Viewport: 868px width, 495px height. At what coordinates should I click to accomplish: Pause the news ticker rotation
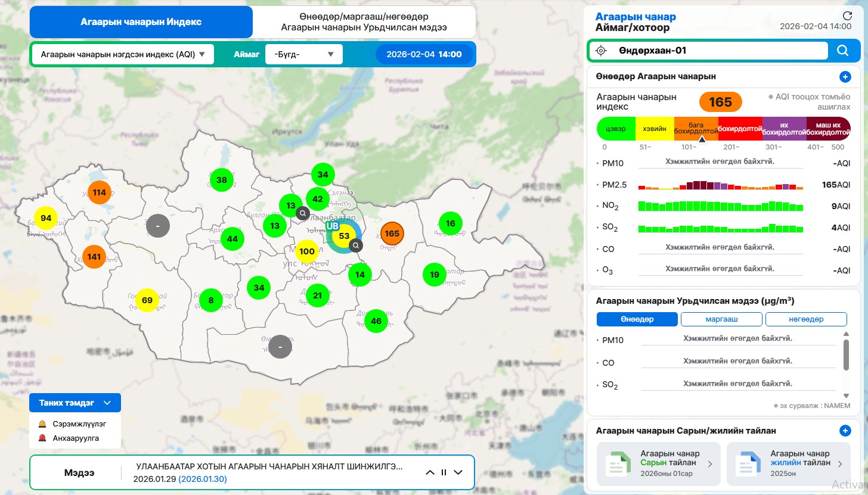coord(444,472)
